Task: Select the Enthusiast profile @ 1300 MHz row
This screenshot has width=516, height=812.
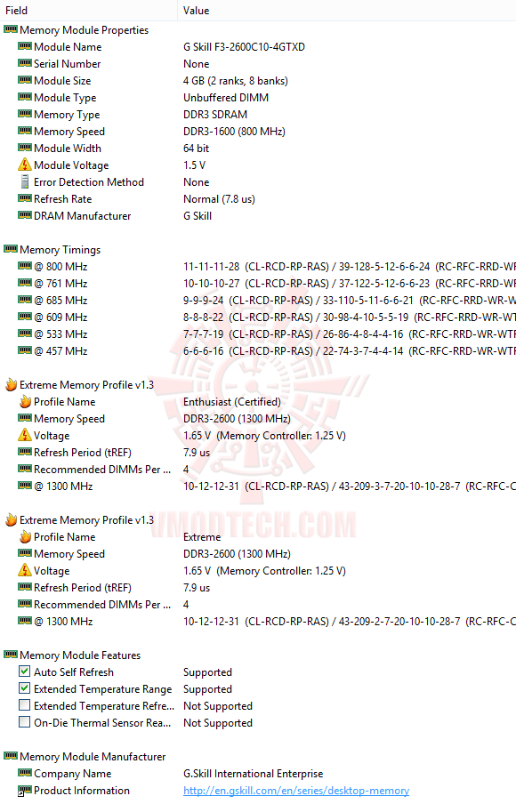Action: (258, 486)
